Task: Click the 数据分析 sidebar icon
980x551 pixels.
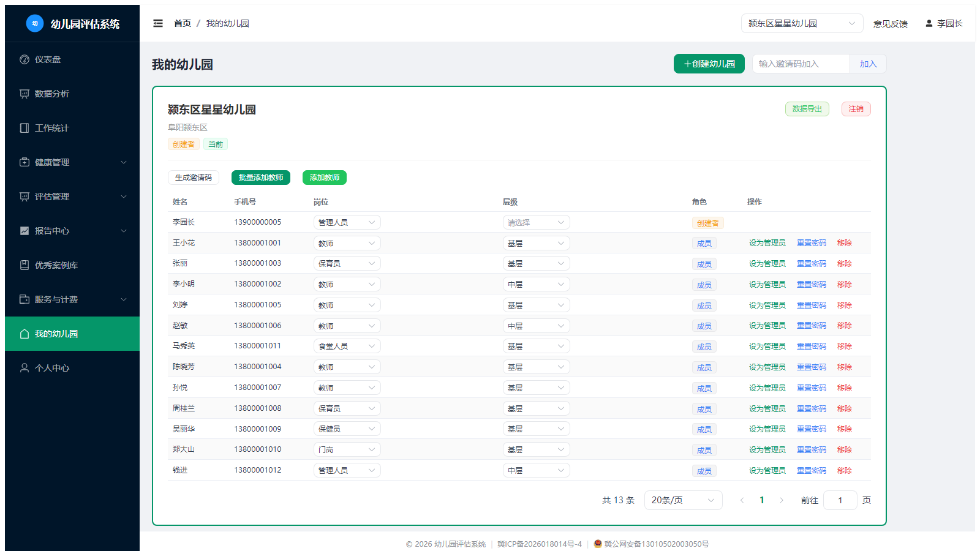Action: [24, 94]
